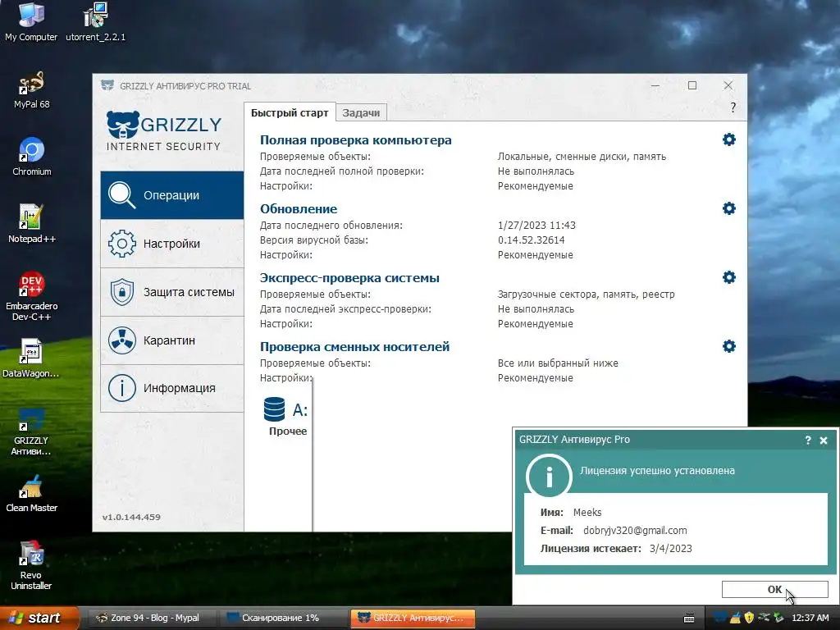
Task: Maximize the GRIZZLY main window
Action: (692, 85)
